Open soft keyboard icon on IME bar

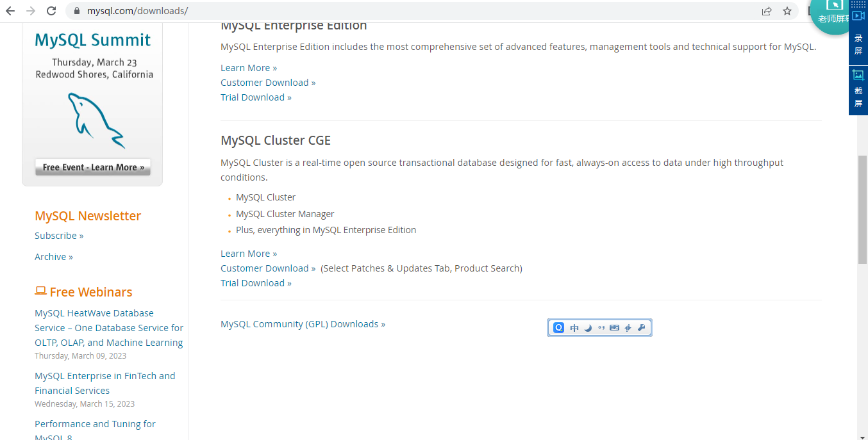[x=614, y=328]
